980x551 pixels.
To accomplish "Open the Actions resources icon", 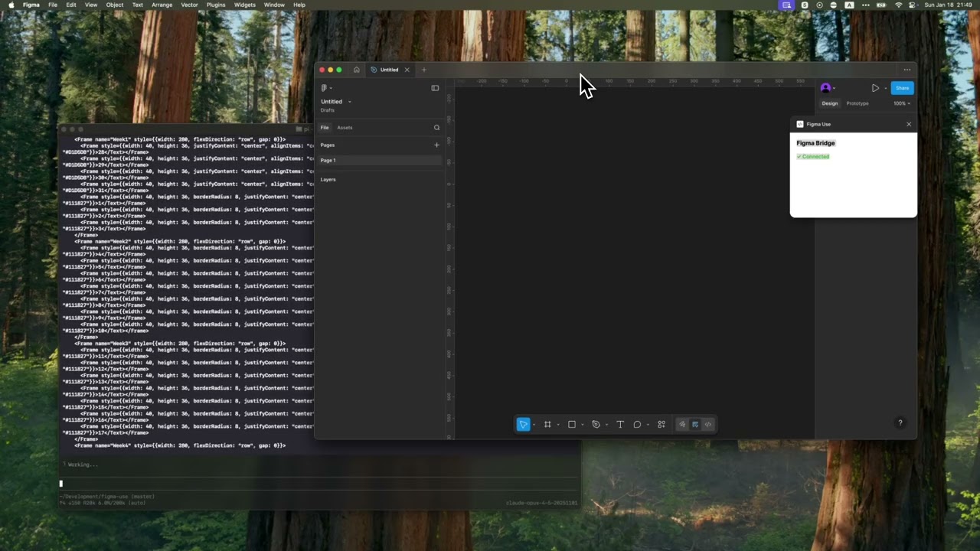I will click(x=661, y=424).
